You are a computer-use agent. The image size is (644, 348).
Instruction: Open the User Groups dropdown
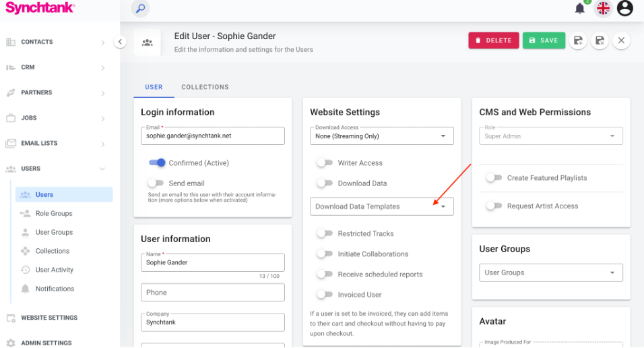[550, 272]
